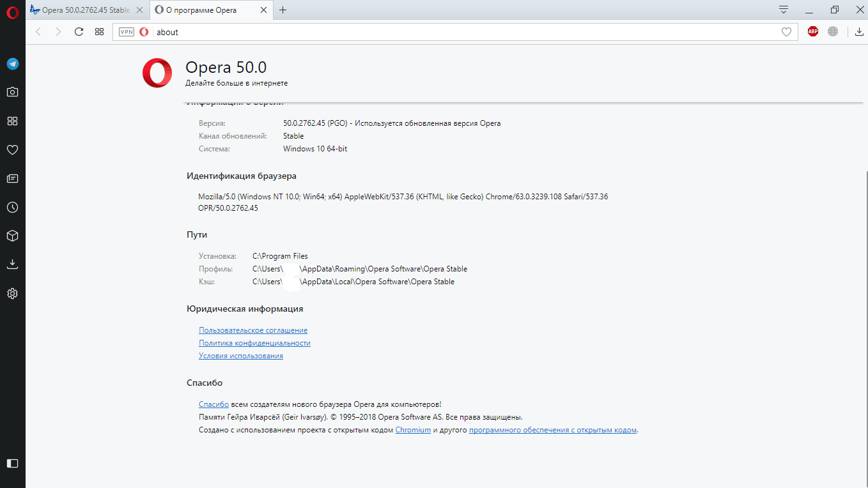Add page to bookmarks via address bar heart

(786, 32)
